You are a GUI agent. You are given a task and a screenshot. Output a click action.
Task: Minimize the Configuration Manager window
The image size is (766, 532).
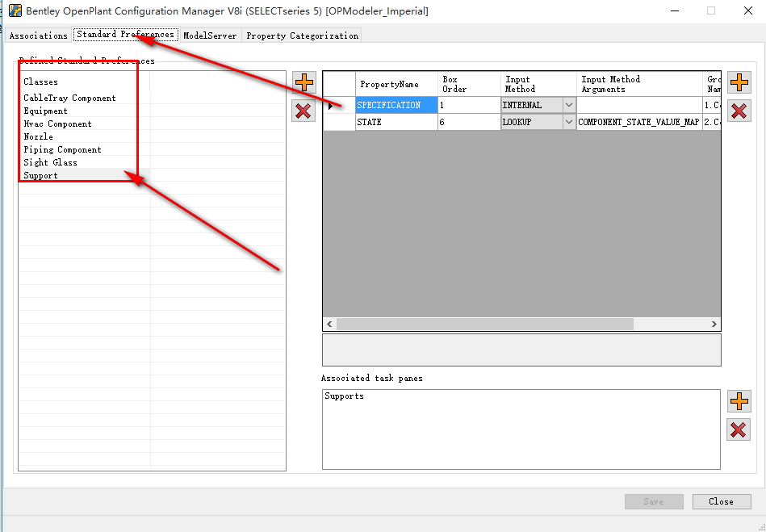[x=675, y=10]
